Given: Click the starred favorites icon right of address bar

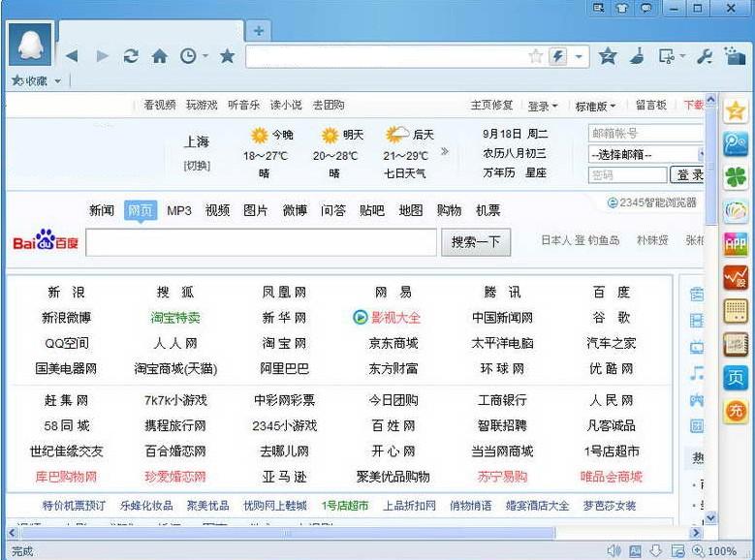Looking at the screenshot, I should click(x=608, y=56).
